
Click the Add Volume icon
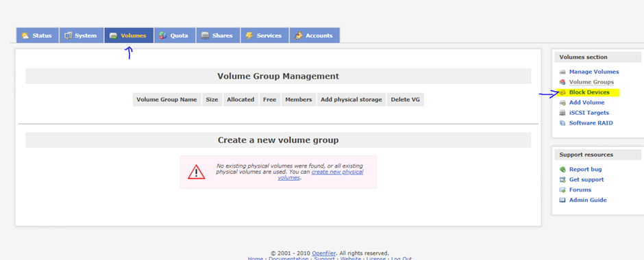coord(562,103)
